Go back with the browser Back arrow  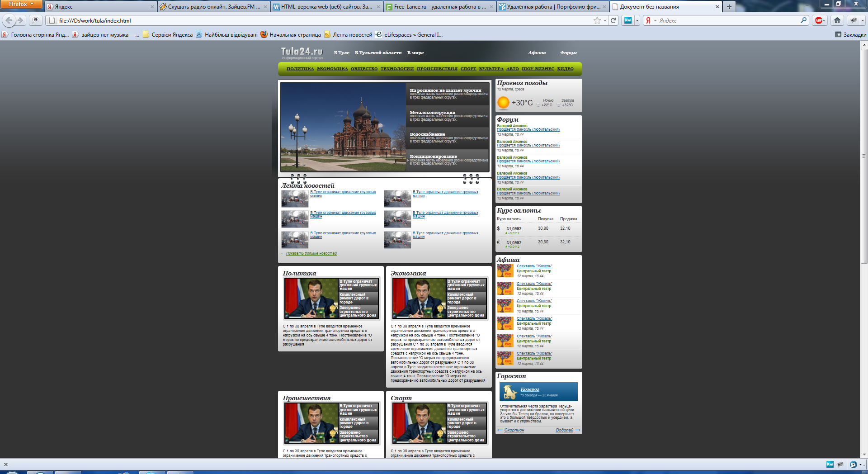[x=9, y=20]
